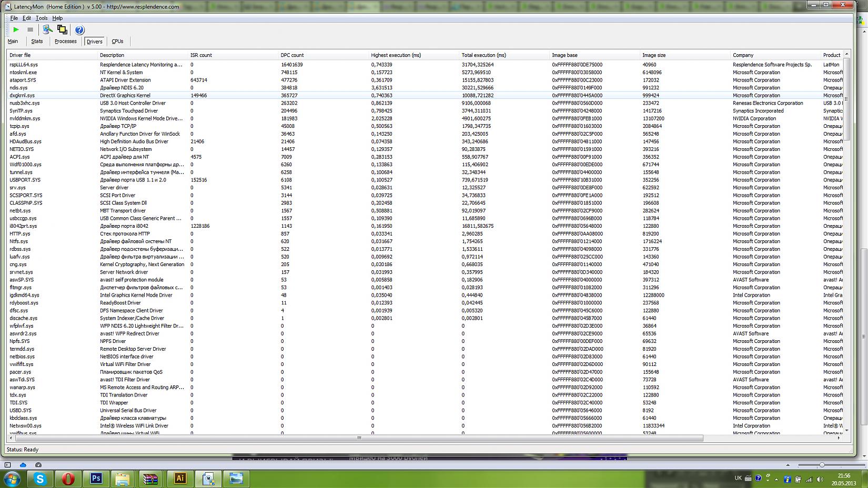Click the computer-with-pen toolbar icon

[x=47, y=30]
